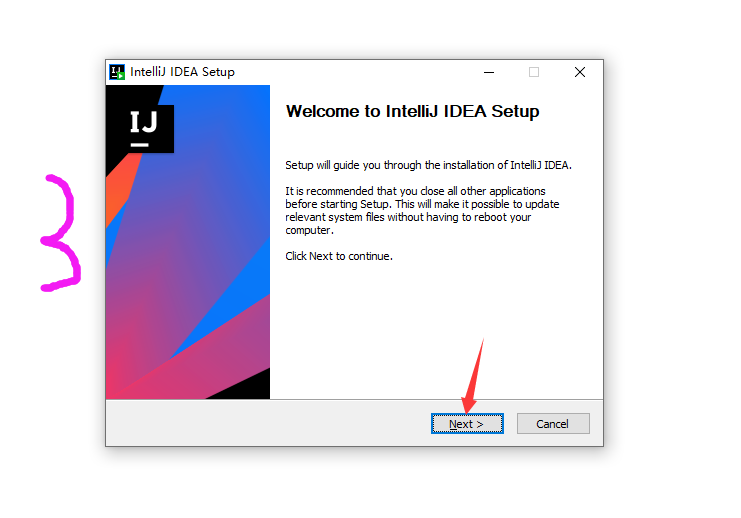Click the 'It is recommended that you close' paragraph
741x518 pixels.
pyautogui.click(x=422, y=210)
